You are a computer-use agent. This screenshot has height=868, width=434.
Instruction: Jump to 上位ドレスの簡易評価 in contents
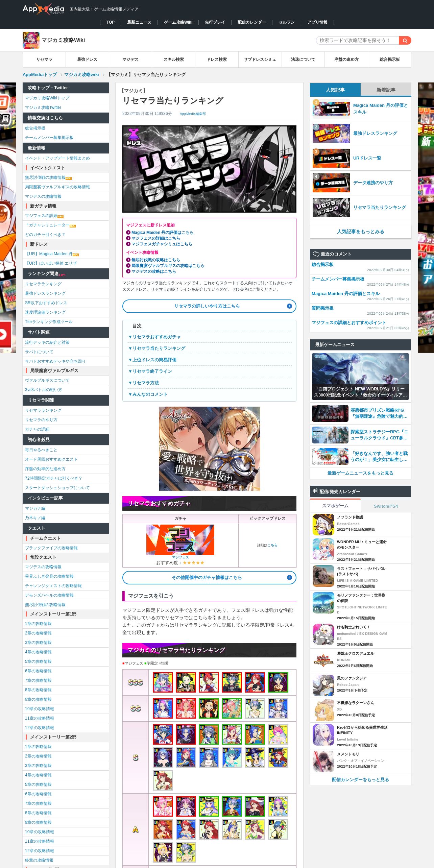pos(152,360)
